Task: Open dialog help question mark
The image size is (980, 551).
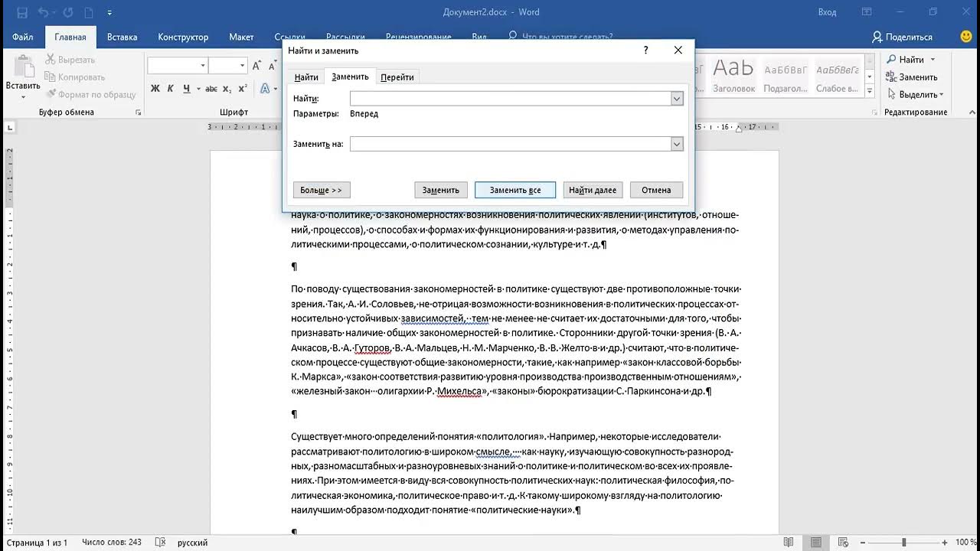Action: 645,51
